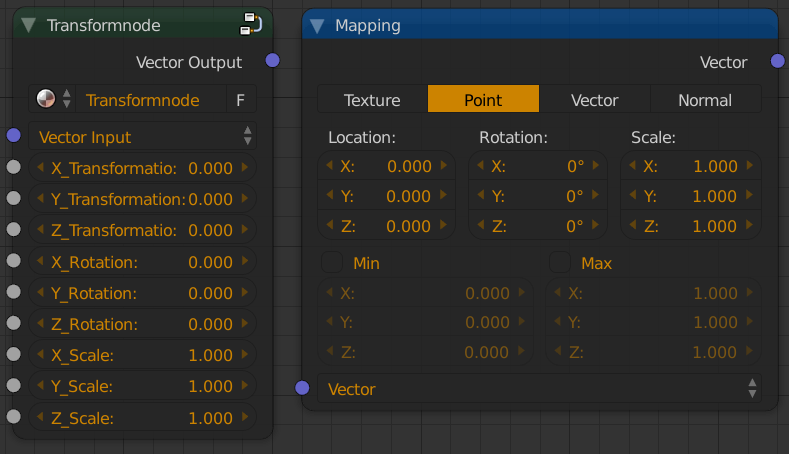The image size is (789, 454).
Task: Select the Normal mapping type
Action: [705, 99]
